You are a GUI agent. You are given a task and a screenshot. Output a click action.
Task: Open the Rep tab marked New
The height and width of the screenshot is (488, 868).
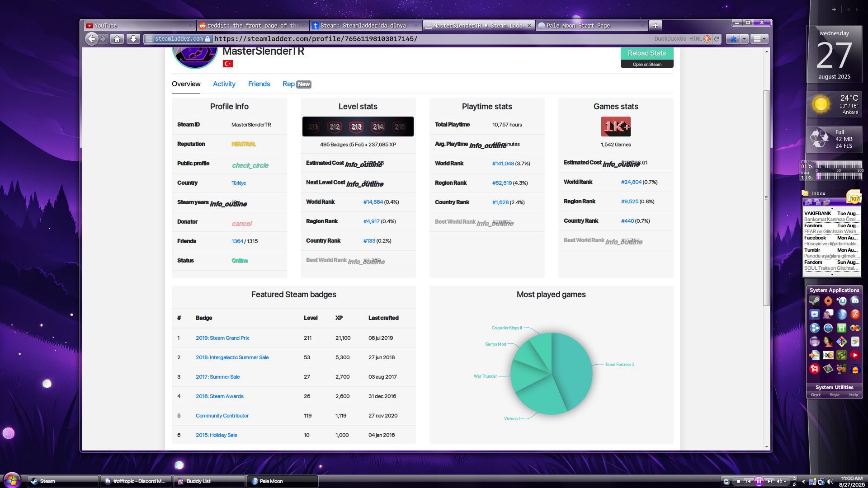(x=297, y=84)
